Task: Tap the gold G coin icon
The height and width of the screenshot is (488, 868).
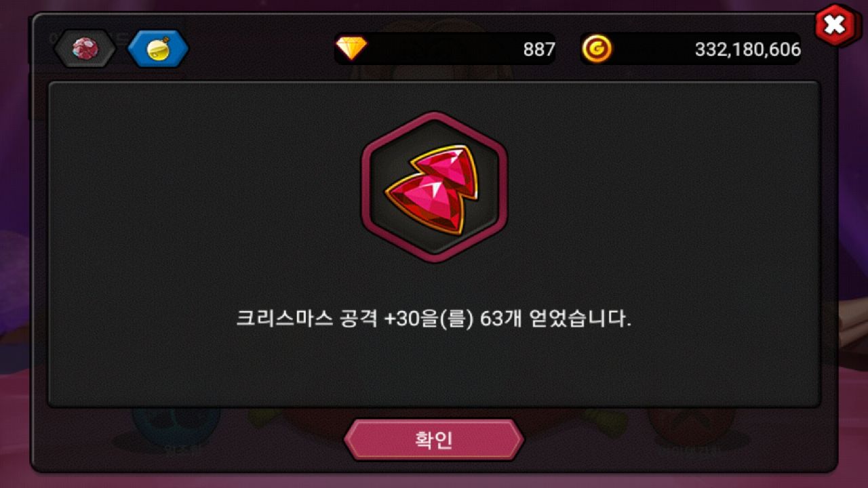Action: pos(597,49)
